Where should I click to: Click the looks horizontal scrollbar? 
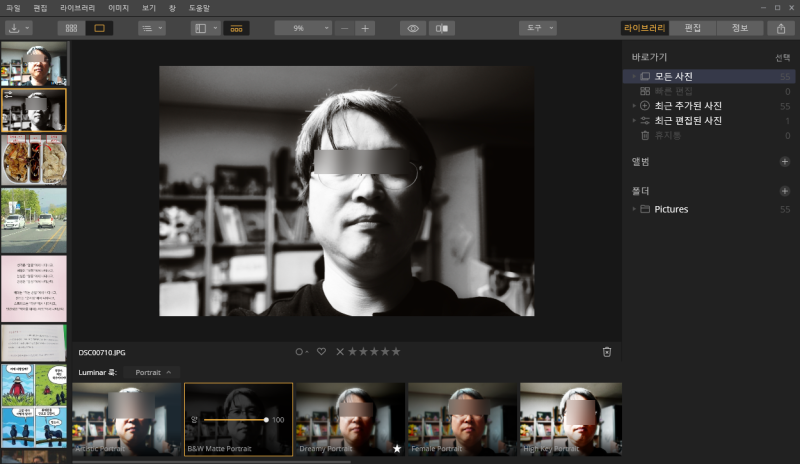click(212, 462)
